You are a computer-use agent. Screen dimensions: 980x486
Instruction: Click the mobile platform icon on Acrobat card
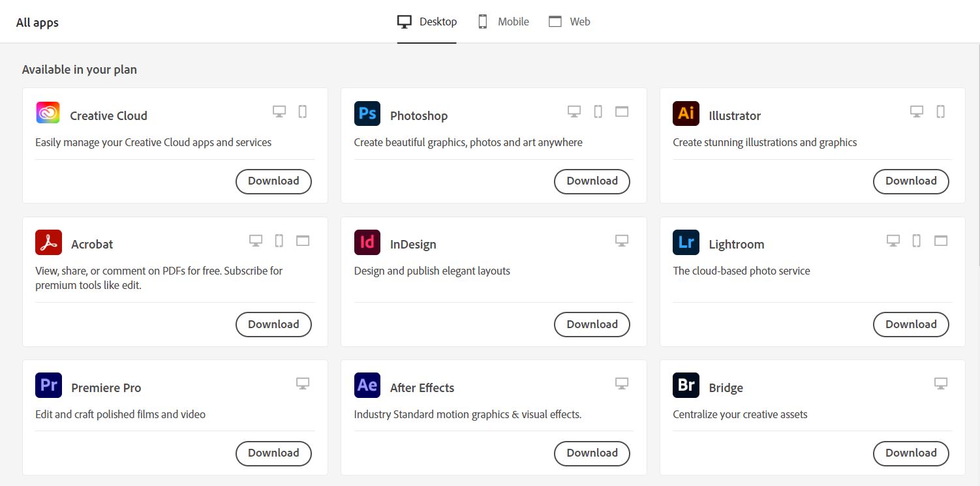pyautogui.click(x=279, y=241)
